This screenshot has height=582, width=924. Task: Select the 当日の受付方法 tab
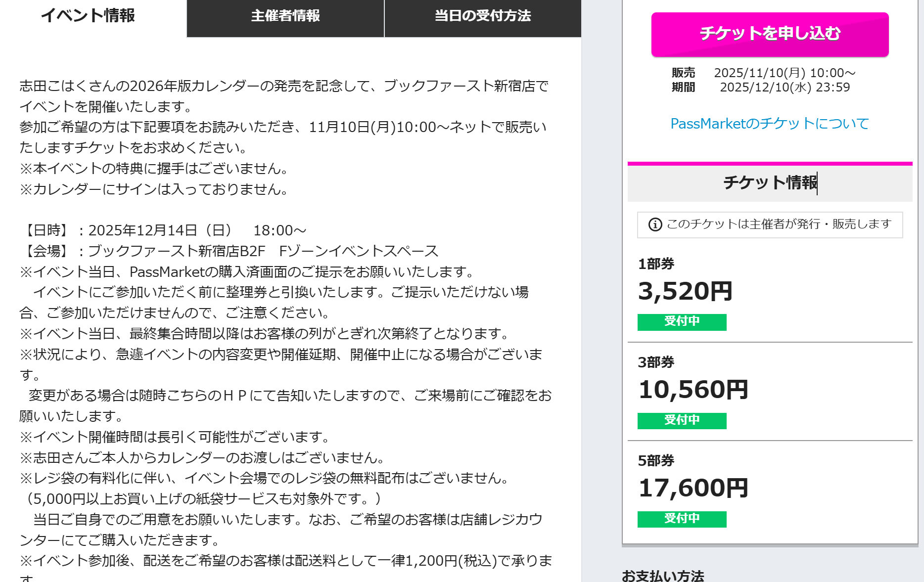coord(483,16)
